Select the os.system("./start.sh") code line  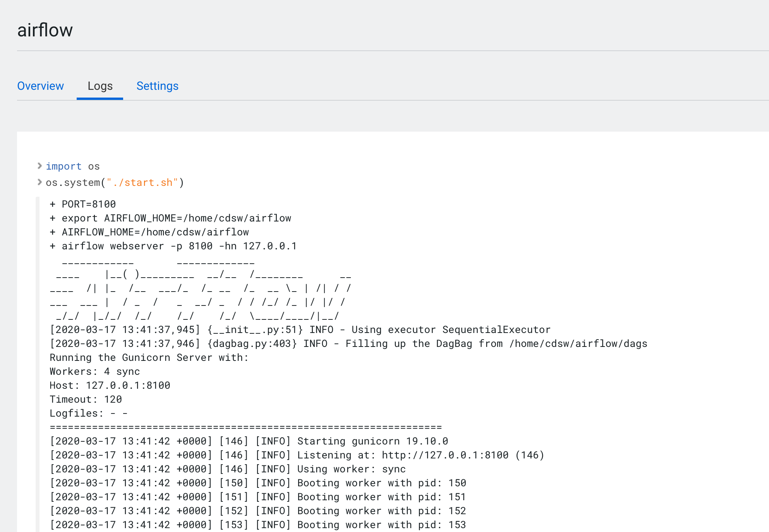tap(115, 182)
